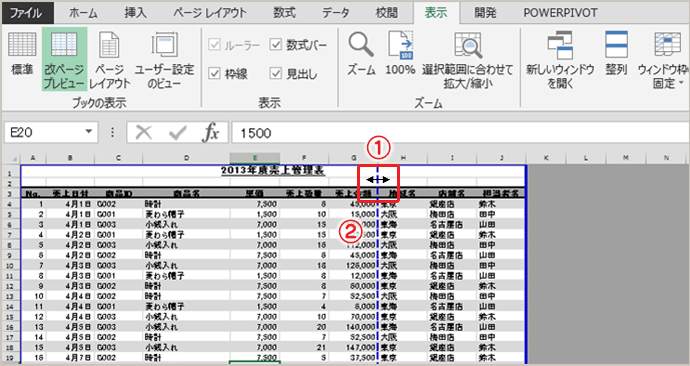
Task: Click the cell with 140,000
Action: point(353,327)
